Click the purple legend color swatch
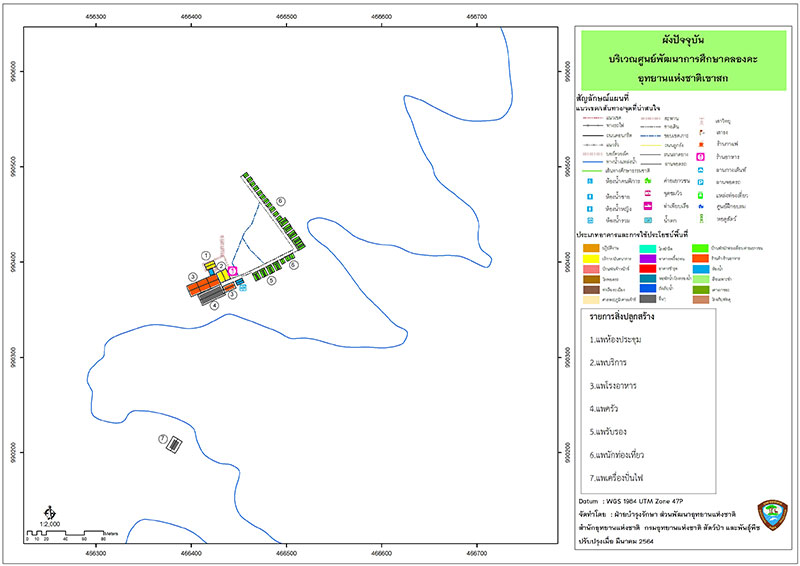Screen dimensions: 800x566 (648, 259)
